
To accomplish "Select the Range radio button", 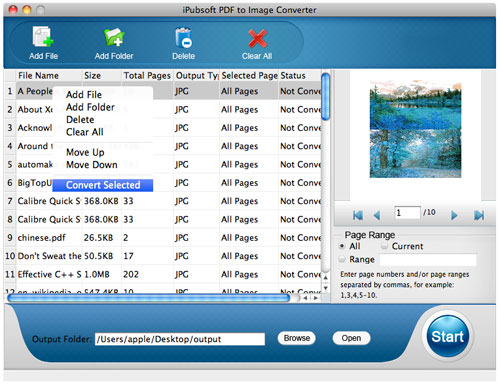I will pos(342,259).
